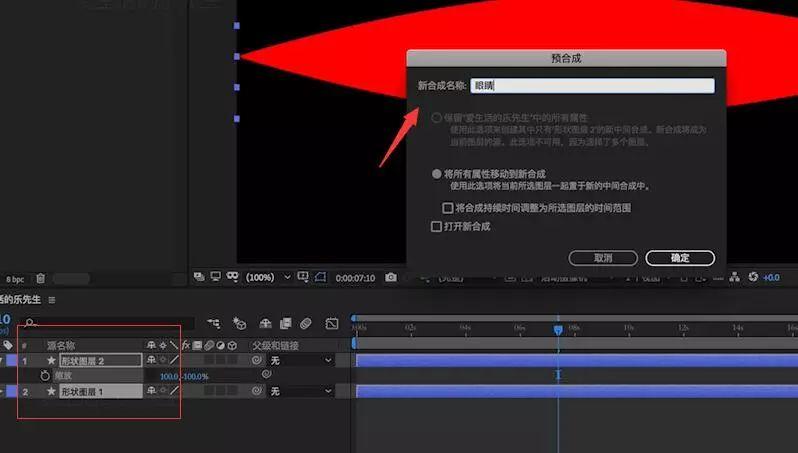The height and width of the screenshot is (453, 798).
Task: Click the trash icon in project panel
Action: [x=41, y=279]
